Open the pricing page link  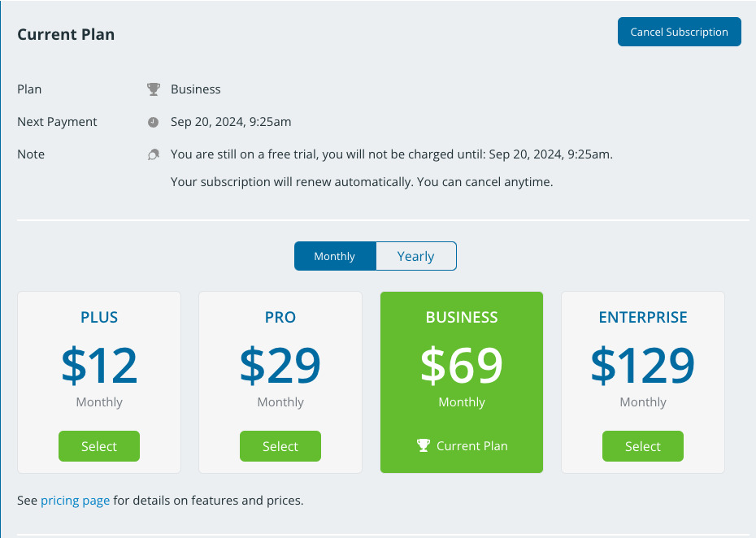coord(76,501)
